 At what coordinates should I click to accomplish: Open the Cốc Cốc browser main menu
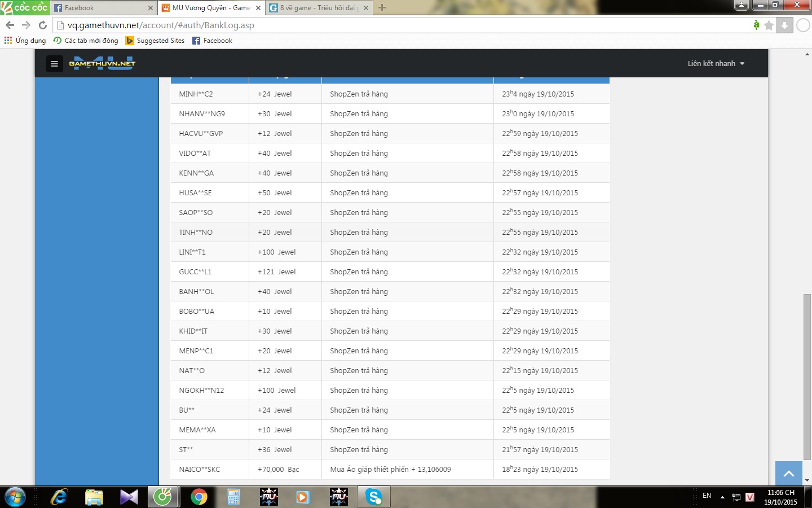pyautogui.click(x=24, y=7)
